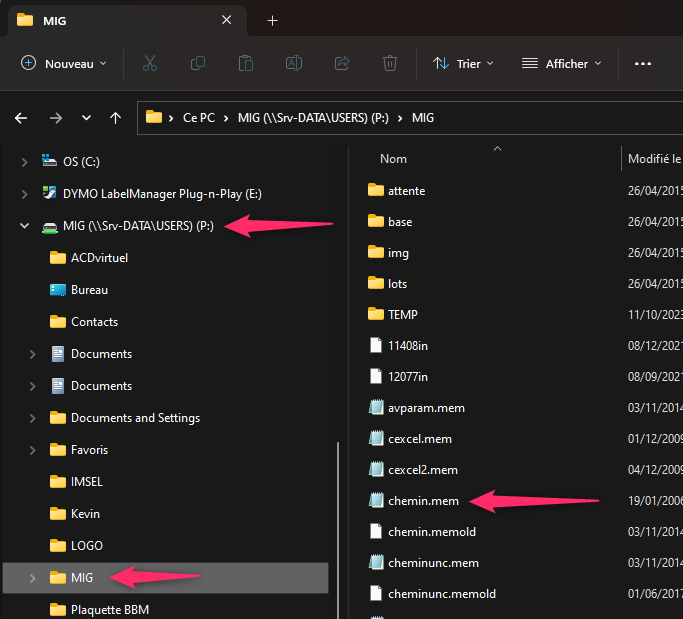Click Ce PC in the address breadcrumb
Screen dimensions: 683x619
pyautogui.click(x=198, y=117)
